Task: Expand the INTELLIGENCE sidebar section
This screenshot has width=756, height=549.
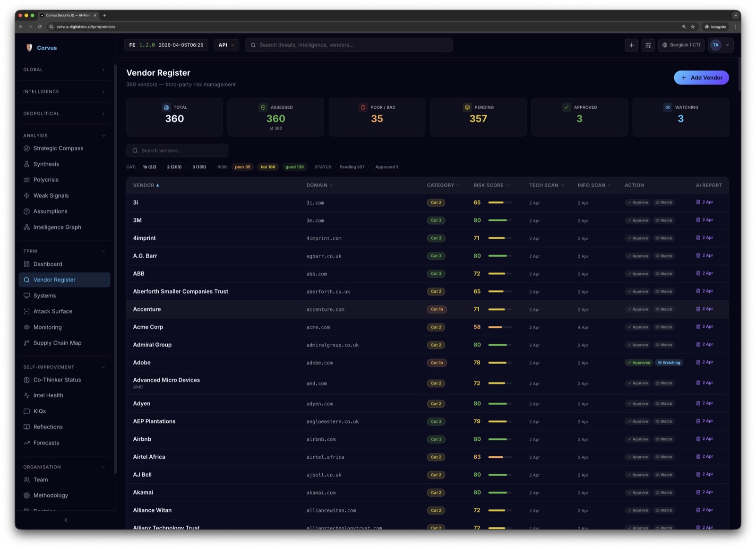Action: (64, 92)
